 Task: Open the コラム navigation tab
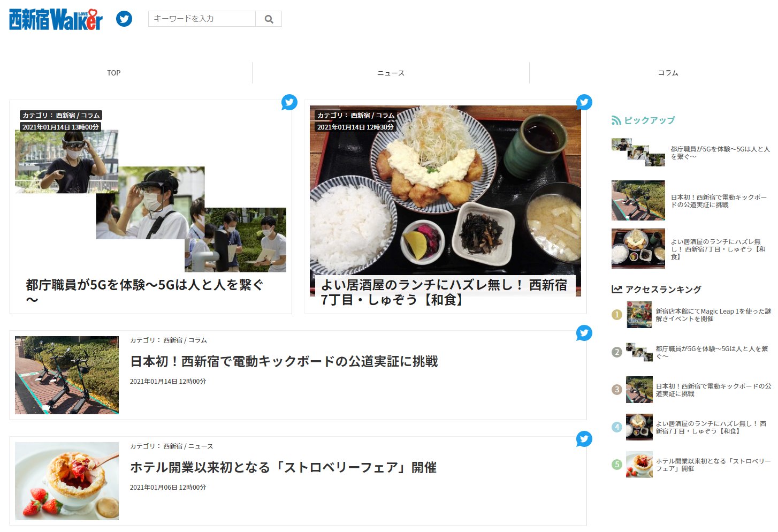[x=668, y=73]
